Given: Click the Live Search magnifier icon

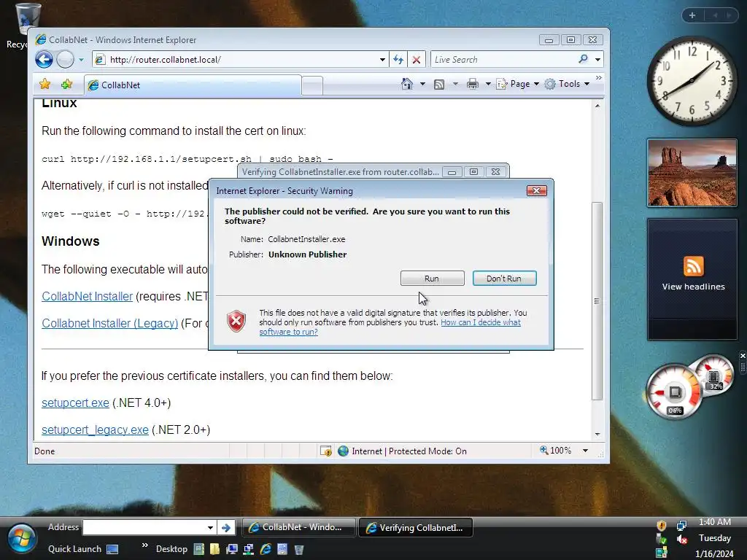Looking at the screenshot, I should click(x=583, y=59).
